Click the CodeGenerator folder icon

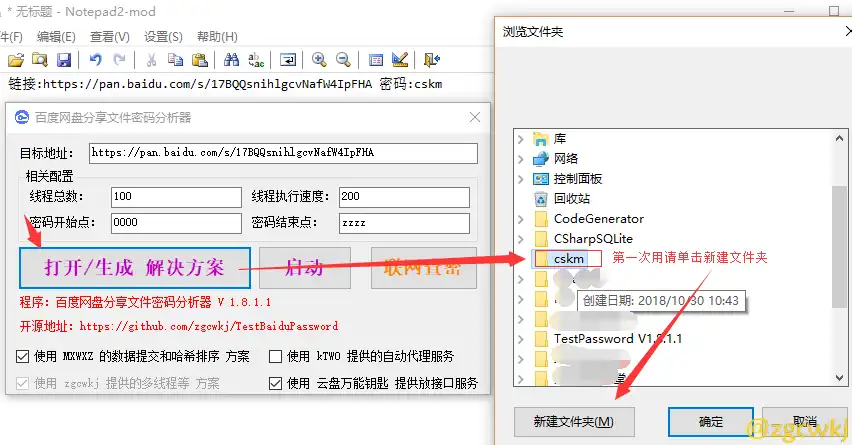[x=541, y=219]
